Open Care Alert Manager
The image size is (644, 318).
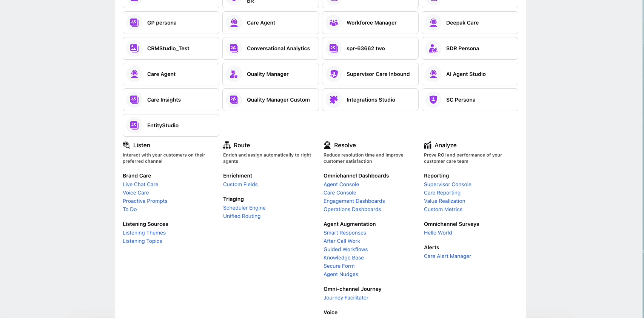click(447, 256)
